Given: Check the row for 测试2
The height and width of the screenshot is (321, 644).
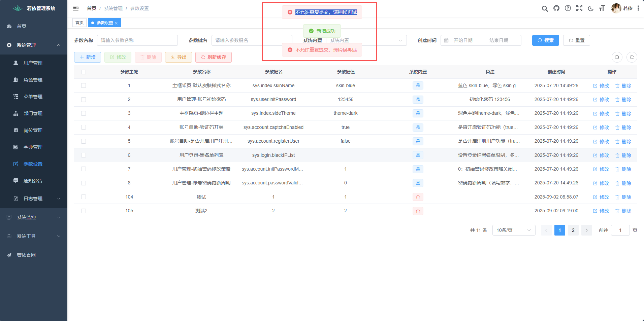Looking at the screenshot, I should tap(84, 211).
